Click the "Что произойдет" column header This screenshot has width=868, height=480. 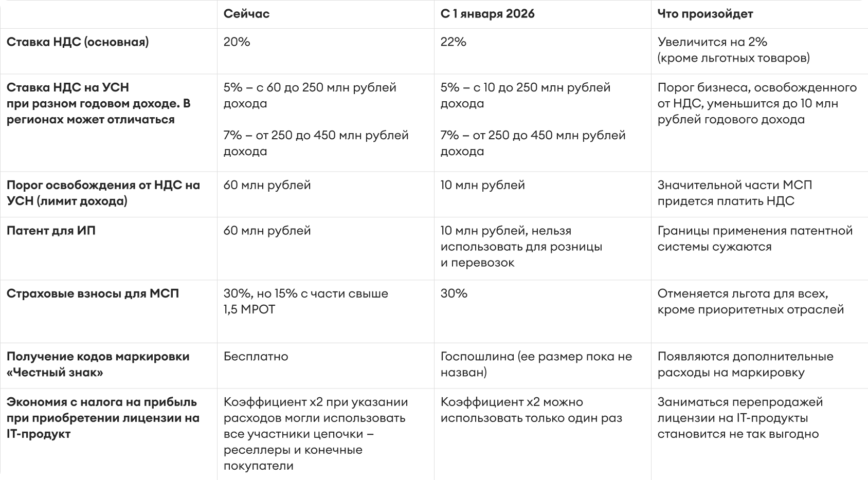click(x=705, y=14)
